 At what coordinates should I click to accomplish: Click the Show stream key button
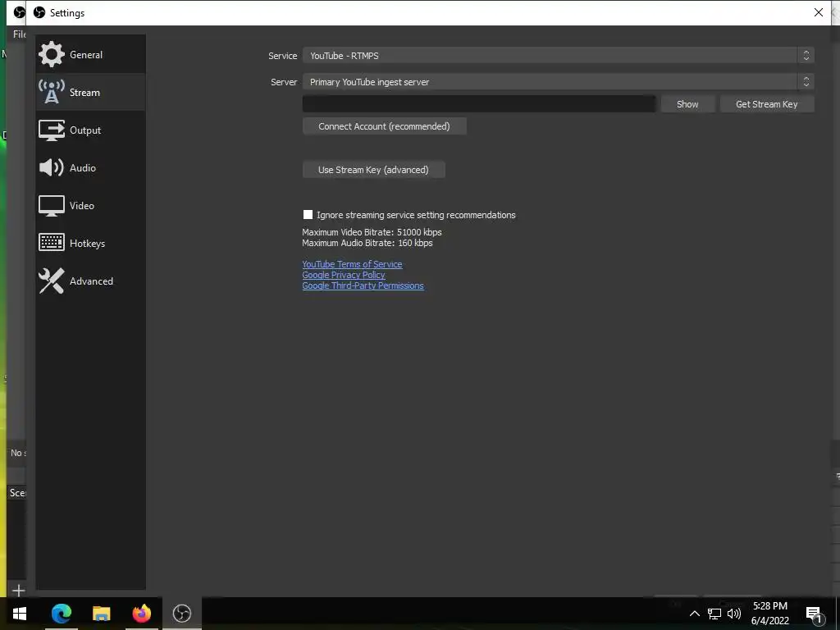click(x=687, y=104)
